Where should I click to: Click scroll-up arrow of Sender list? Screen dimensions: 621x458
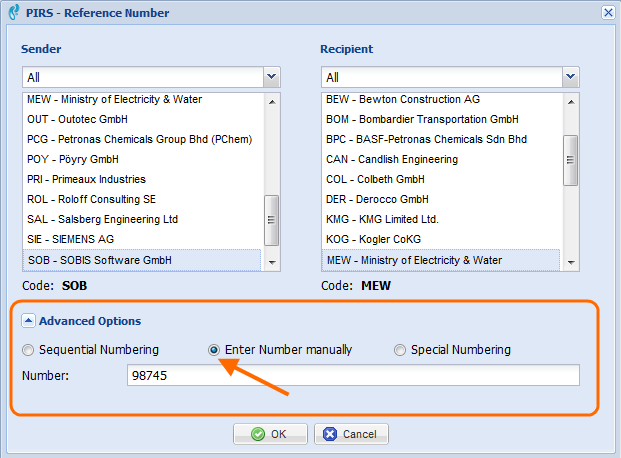272,102
